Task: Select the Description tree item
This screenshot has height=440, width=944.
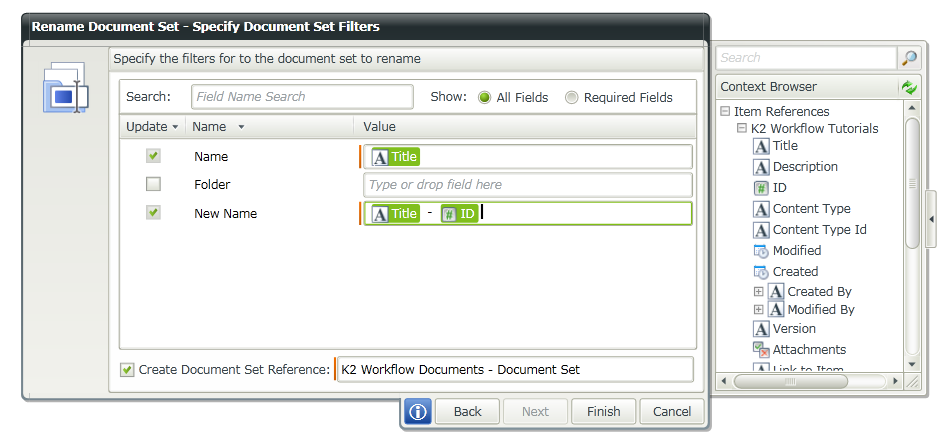Action: click(x=805, y=167)
